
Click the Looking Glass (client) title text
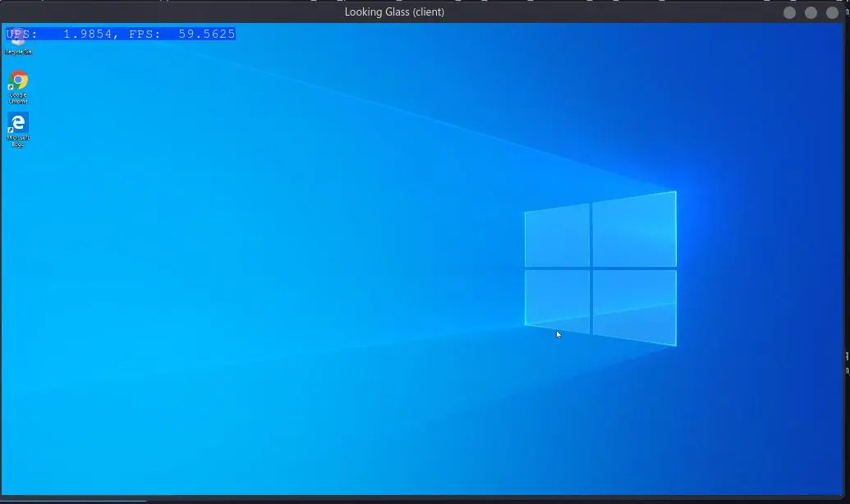[x=394, y=12]
